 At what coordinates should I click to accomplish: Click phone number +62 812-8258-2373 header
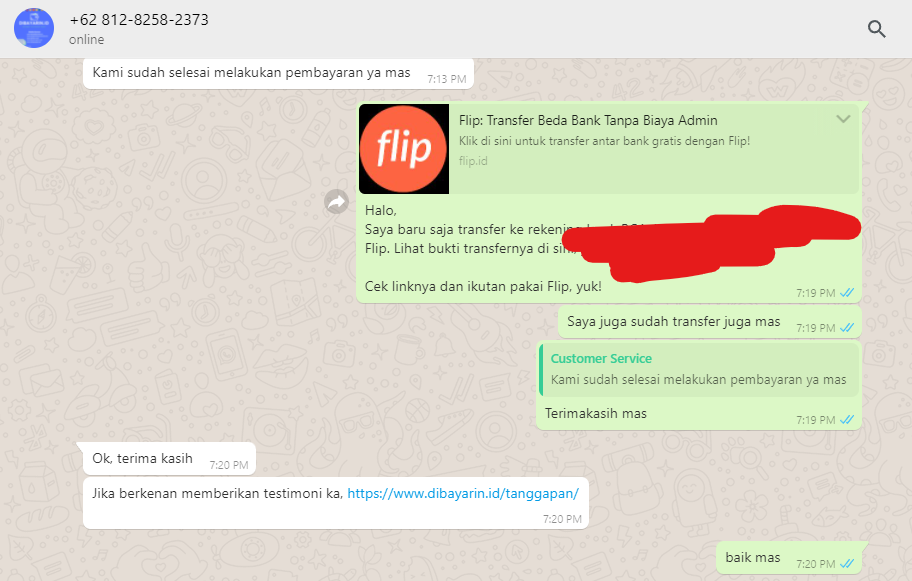click(x=139, y=20)
